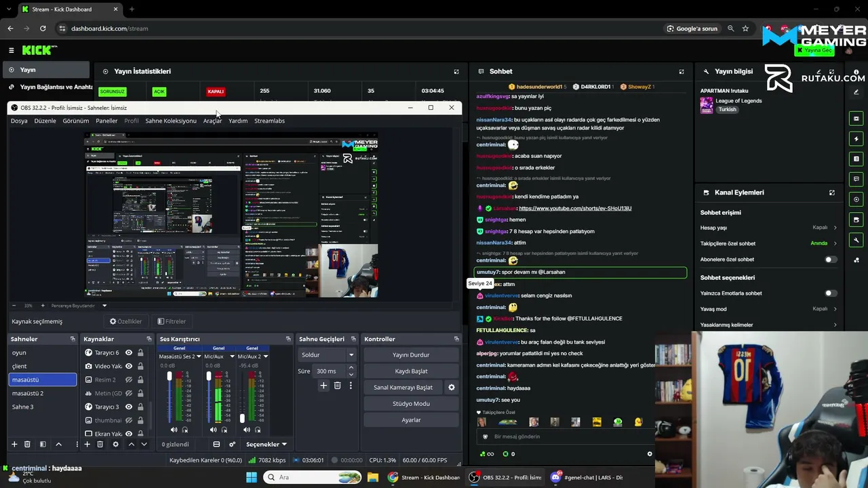Expand Takipçilere özel sohbet setting
This screenshot has width=868, height=488.
point(769,243)
